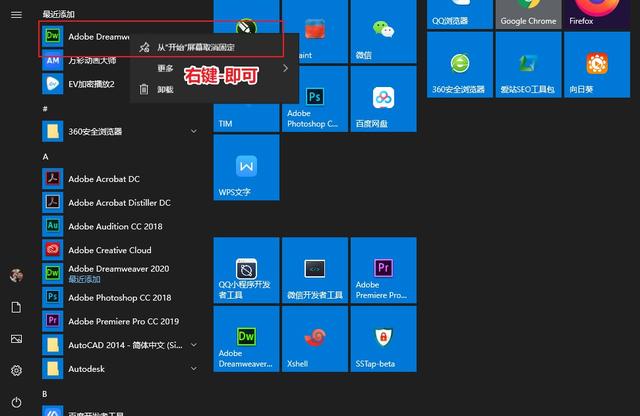This screenshot has height=416, width=640.
Task: Open 360安全浏览器 tile
Action: [460, 65]
